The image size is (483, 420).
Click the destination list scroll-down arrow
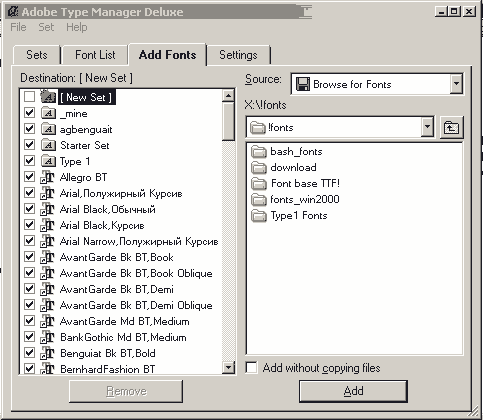point(228,368)
